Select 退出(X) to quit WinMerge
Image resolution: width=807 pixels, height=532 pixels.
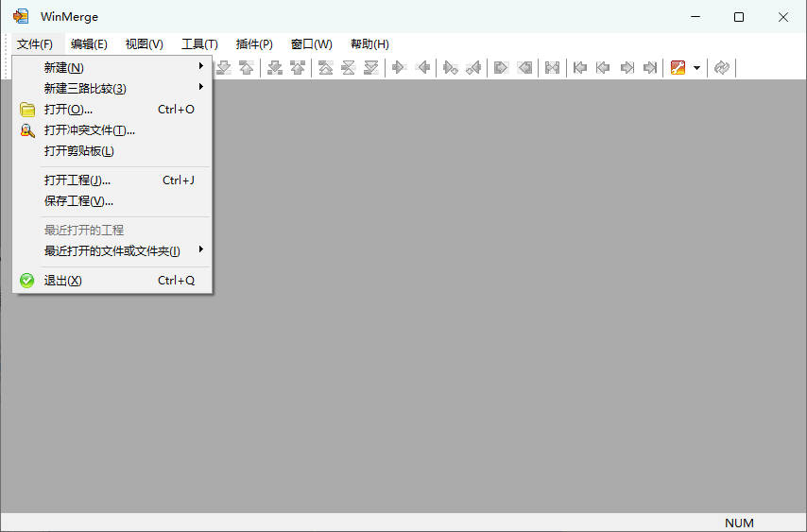(x=112, y=281)
